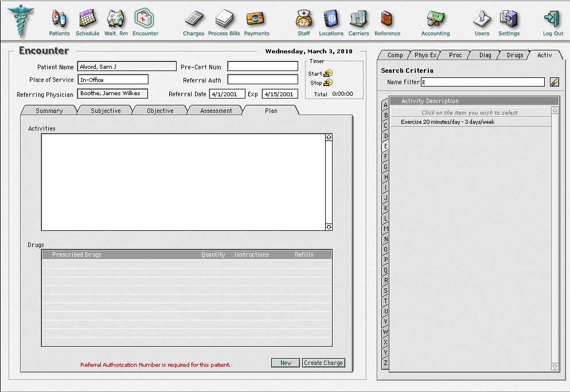Screen dimensions: 570x392
Task: Click the Activities scroll down arrow
Action: point(329,227)
